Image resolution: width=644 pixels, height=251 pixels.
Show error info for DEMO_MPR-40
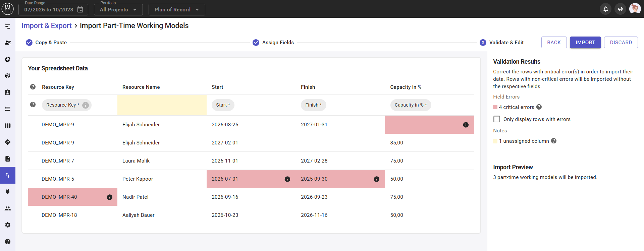click(110, 197)
